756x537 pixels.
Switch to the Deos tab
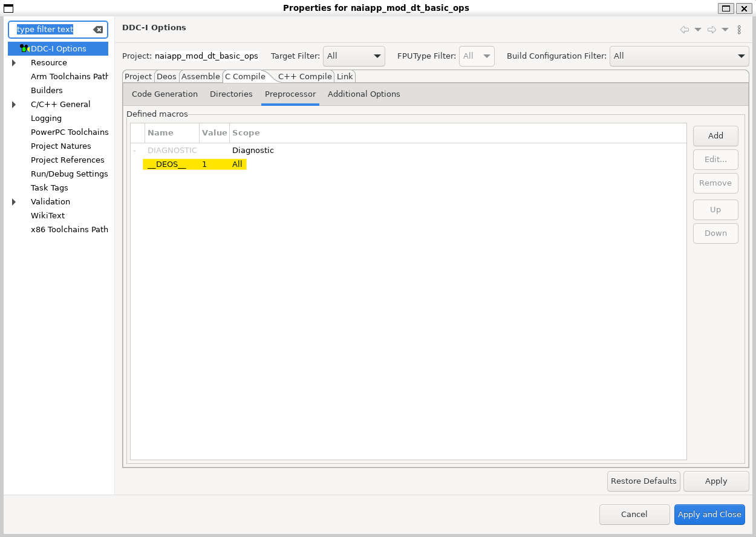click(x=166, y=77)
